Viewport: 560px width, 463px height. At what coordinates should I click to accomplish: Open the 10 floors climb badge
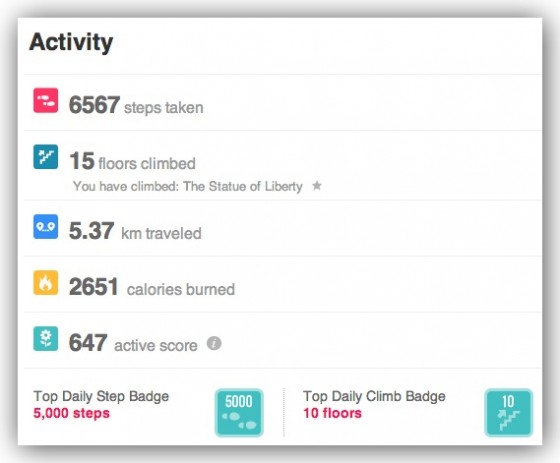[509, 413]
